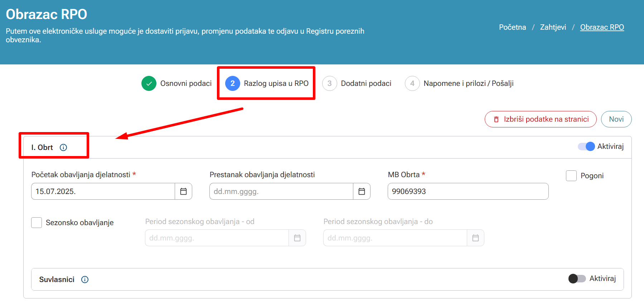Navigate to Zahtjevi breadcrumb link
644x301 pixels.
click(x=553, y=27)
